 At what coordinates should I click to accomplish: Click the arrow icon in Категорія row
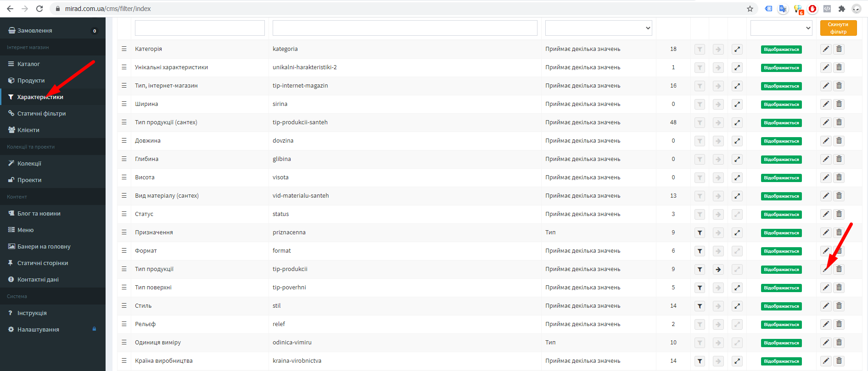(718, 49)
